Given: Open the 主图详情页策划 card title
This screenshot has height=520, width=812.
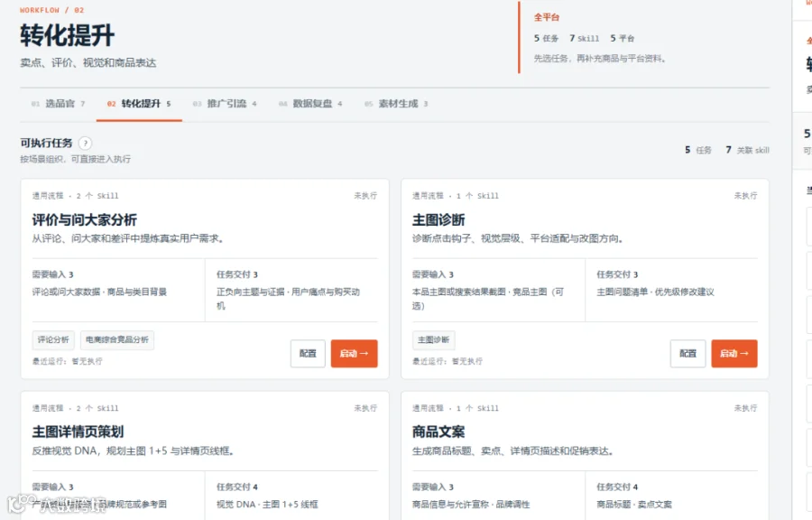Looking at the screenshot, I should tap(78, 432).
